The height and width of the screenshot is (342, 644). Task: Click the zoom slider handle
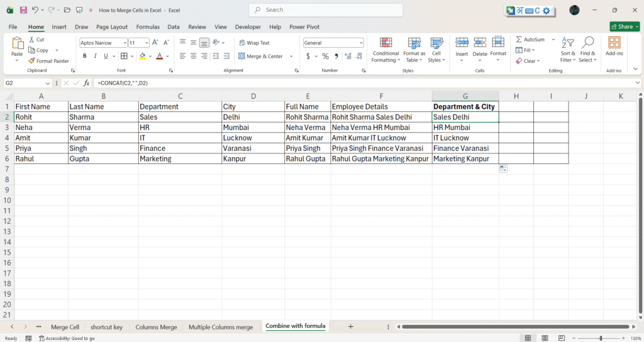tap(601, 338)
